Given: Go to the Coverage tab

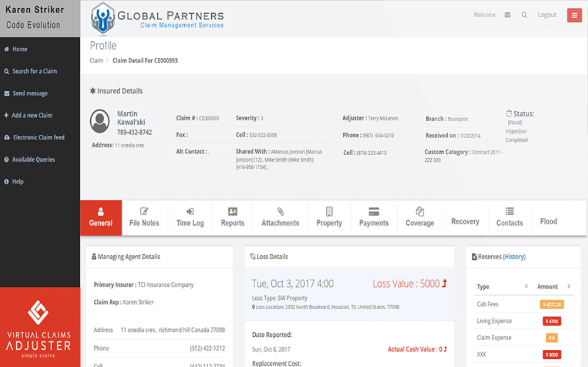Looking at the screenshot, I should pos(420,217).
